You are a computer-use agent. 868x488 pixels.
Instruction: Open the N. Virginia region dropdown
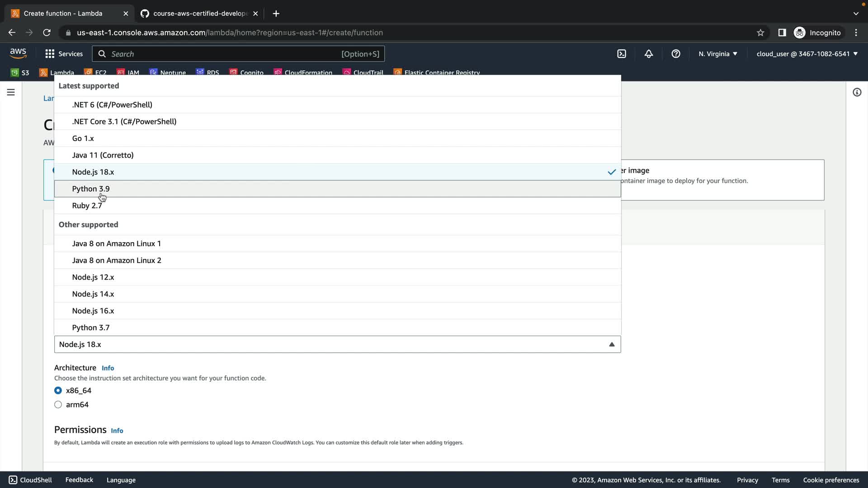(x=717, y=54)
